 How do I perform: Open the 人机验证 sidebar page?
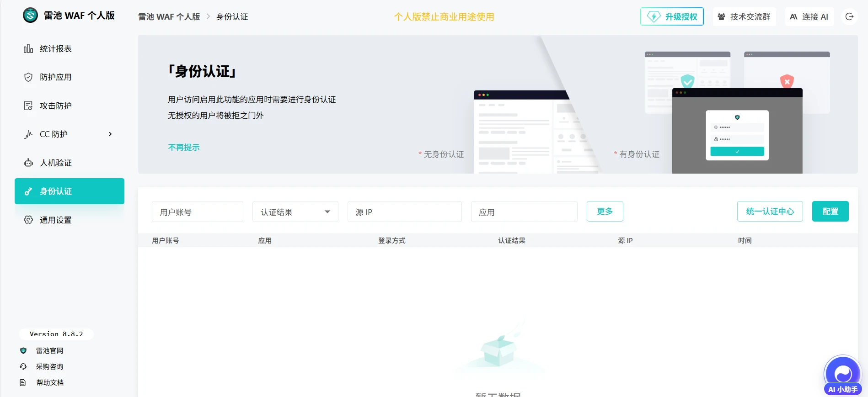click(x=70, y=163)
